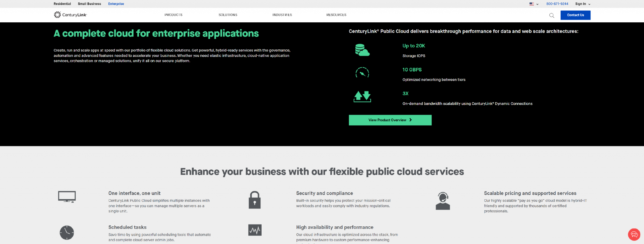Image resolution: width=644 pixels, height=244 pixels.
Task: Click the up-down arrows bandwidth icon
Action: click(362, 97)
